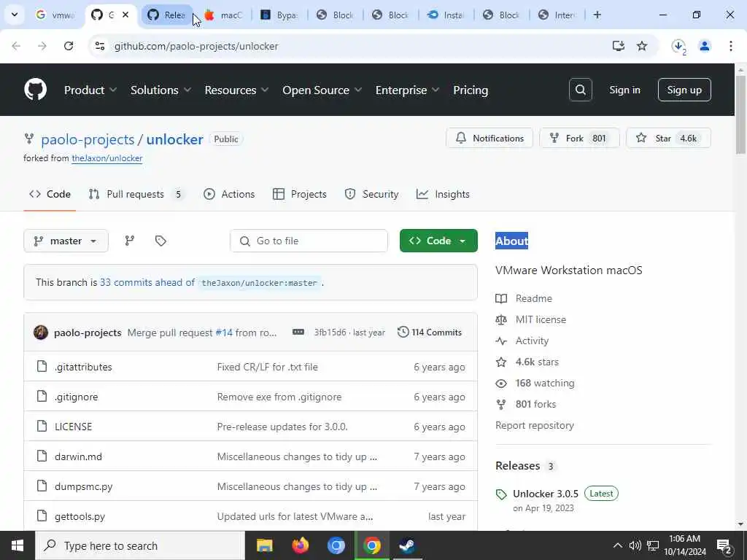Click Windows Start button

point(18,545)
